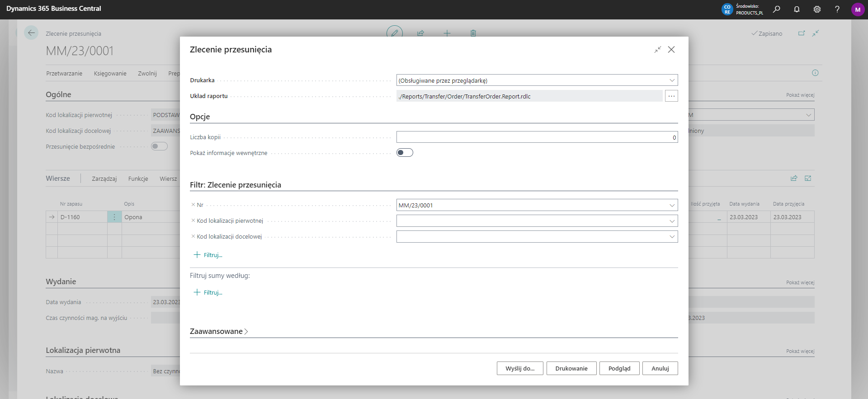This screenshot has width=868, height=399.
Task: Open the Układ raportu ellipsis lookup button
Action: click(x=671, y=96)
